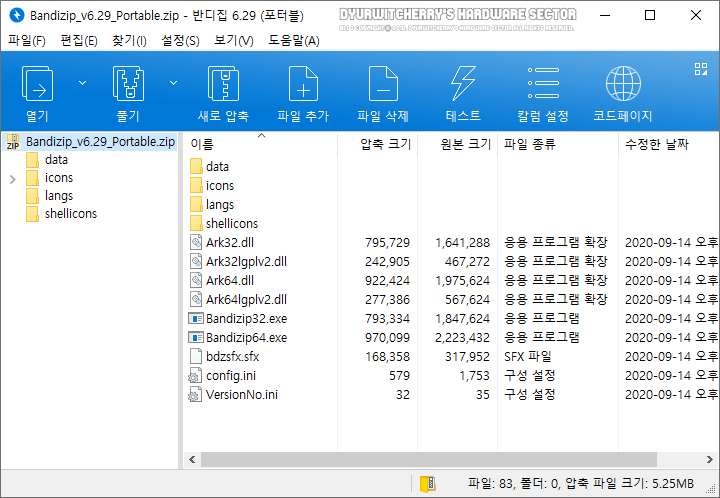Click the 파일 삭제 toolbar icon
Image resolution: width=720 pixels, height=498 pixels.
[383, 84]
